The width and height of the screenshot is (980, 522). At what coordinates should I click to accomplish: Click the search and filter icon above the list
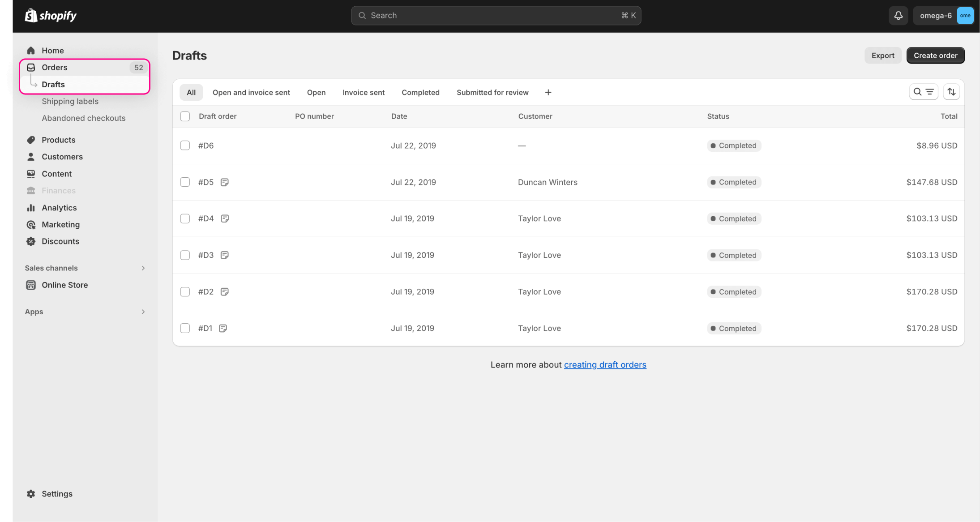tap(924, 92)
